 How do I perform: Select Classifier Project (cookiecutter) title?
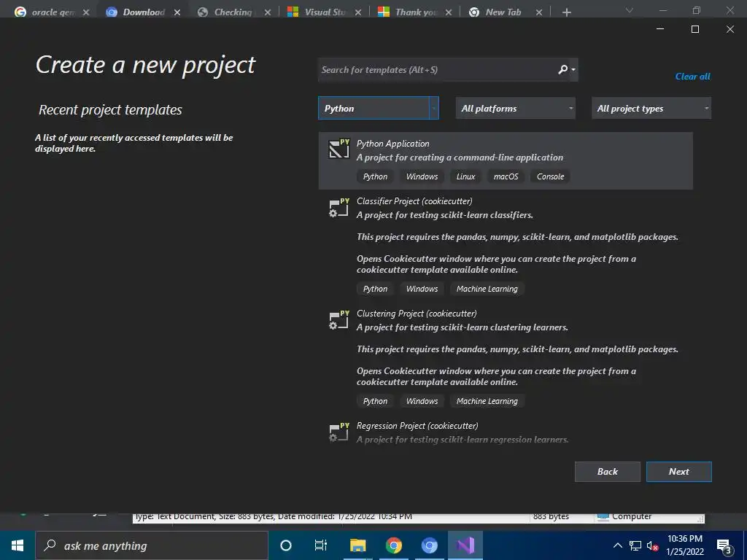click(414, 201)
